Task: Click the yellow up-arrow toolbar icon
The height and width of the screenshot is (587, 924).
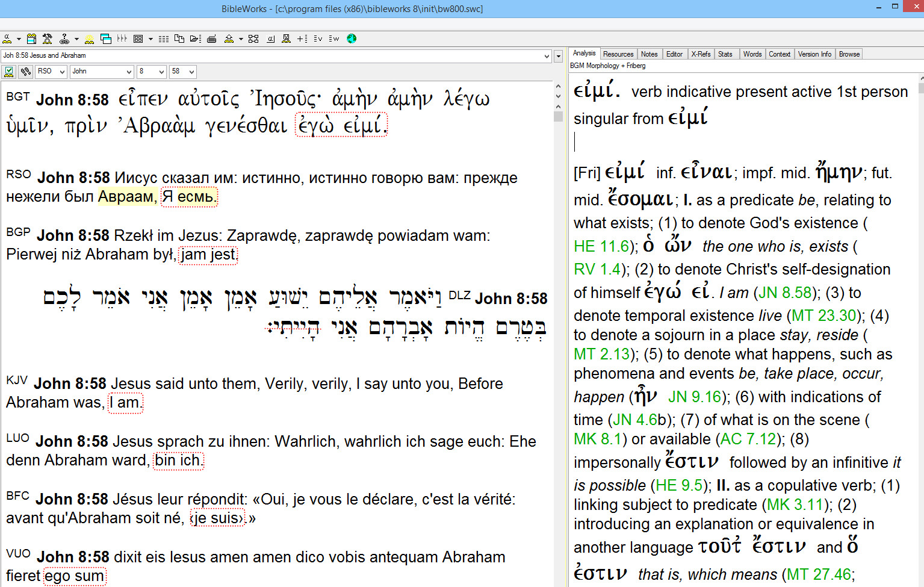Action: (x=229, y=39)
